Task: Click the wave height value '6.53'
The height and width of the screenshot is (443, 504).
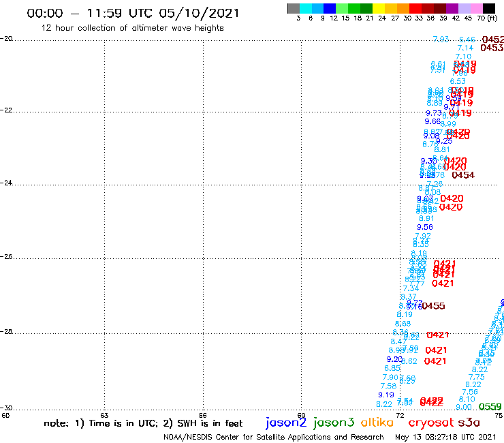Action: point(458,81)
